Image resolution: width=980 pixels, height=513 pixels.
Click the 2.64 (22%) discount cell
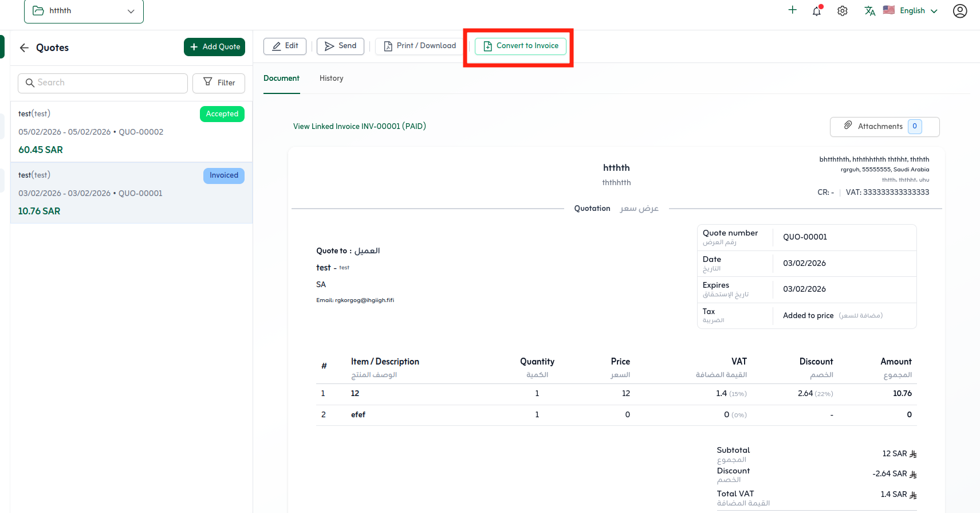[x=815, y=394]
